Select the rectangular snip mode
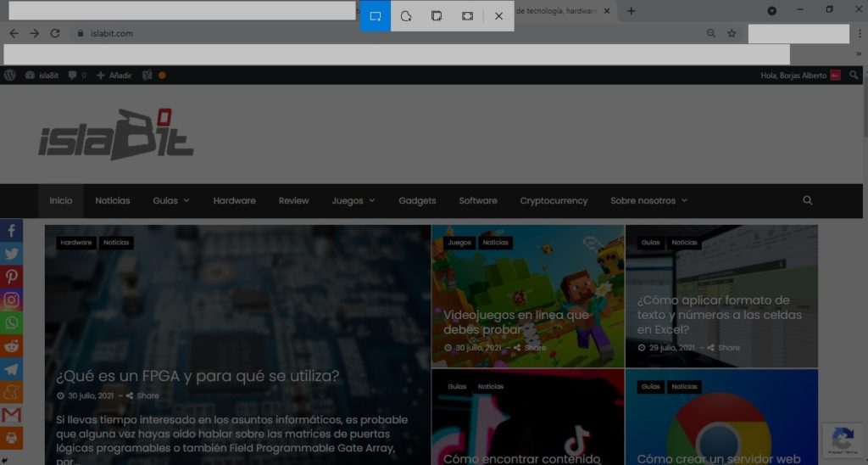This screenshot has height=465, width=868. click(x=376, y=16)
